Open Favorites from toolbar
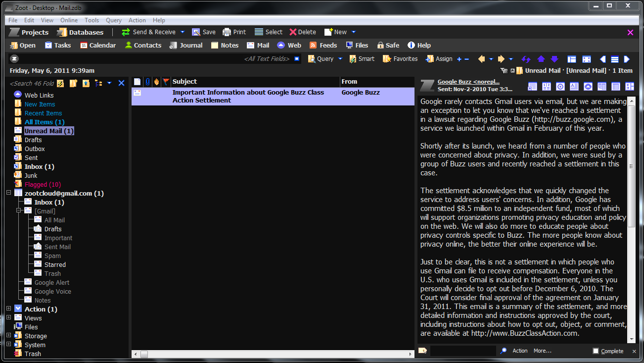This screenshot has height=363, width=644. pyautogui.click(x=400, y=59)
